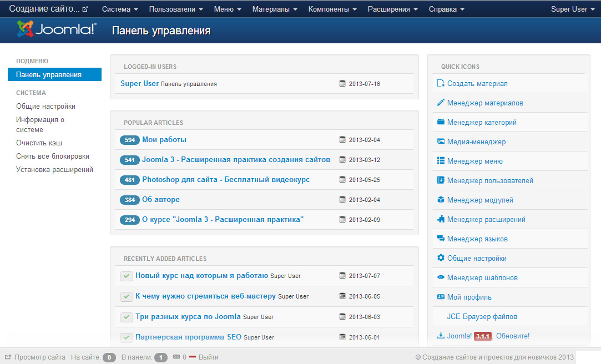Open the Мои работы popular article
This screenshot has height=364, width=601.
164,140
